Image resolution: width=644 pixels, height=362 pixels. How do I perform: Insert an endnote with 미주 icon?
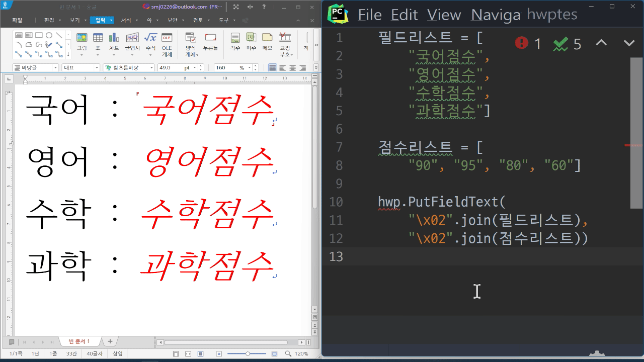coord(251,42)
